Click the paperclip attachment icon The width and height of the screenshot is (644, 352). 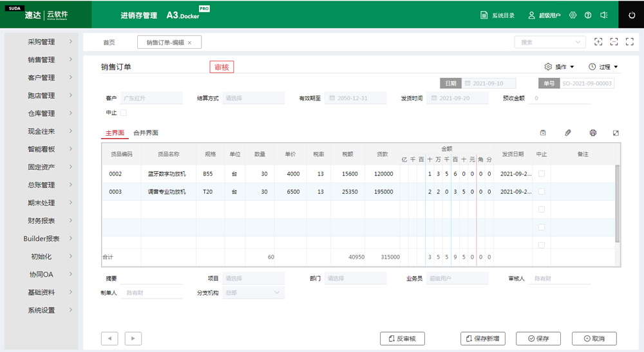568,133
